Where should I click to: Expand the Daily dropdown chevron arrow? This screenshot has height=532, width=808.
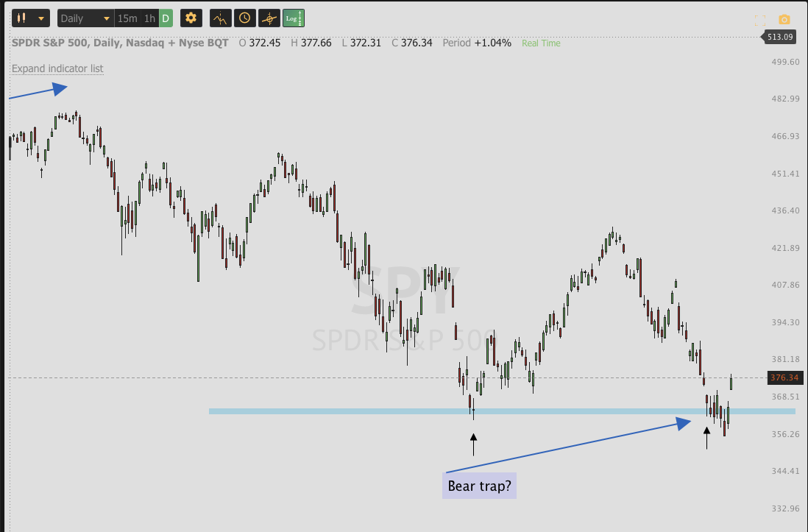106,18
